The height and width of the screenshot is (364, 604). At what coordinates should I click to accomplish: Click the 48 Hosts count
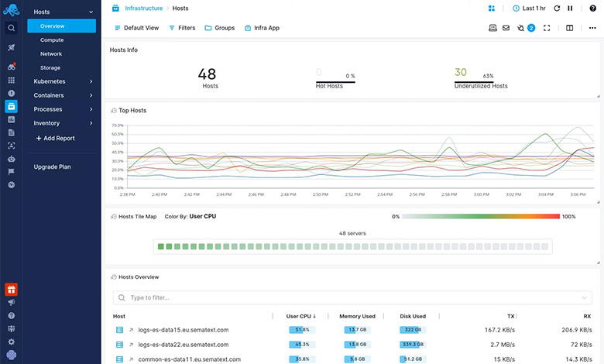point(207,74)
